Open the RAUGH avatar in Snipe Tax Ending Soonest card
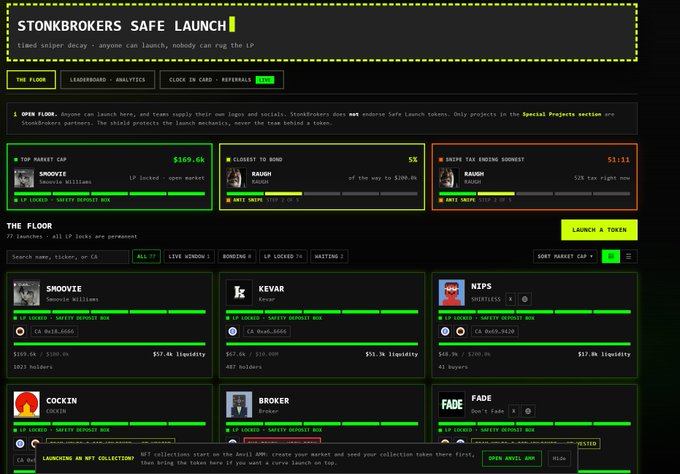The image size is (680, 474). tap(449, 178)
